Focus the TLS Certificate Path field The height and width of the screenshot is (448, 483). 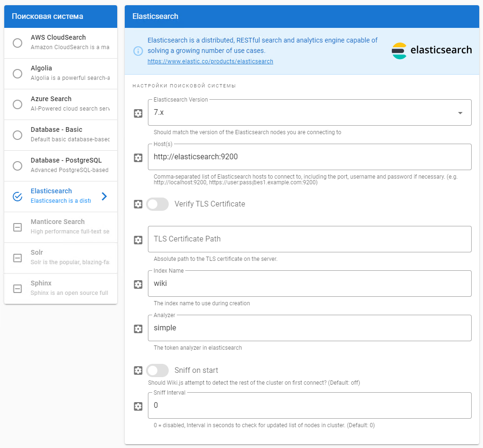310,239
